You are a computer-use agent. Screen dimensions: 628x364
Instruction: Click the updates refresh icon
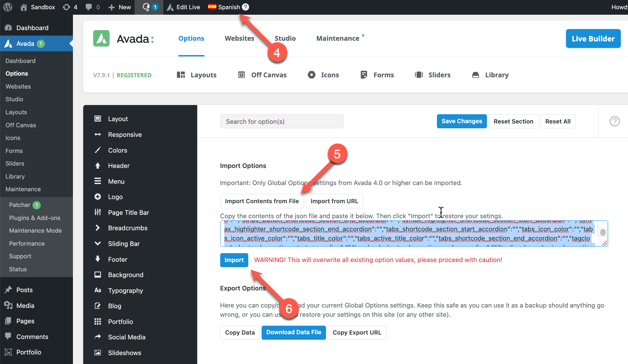[x=66, y=7]
